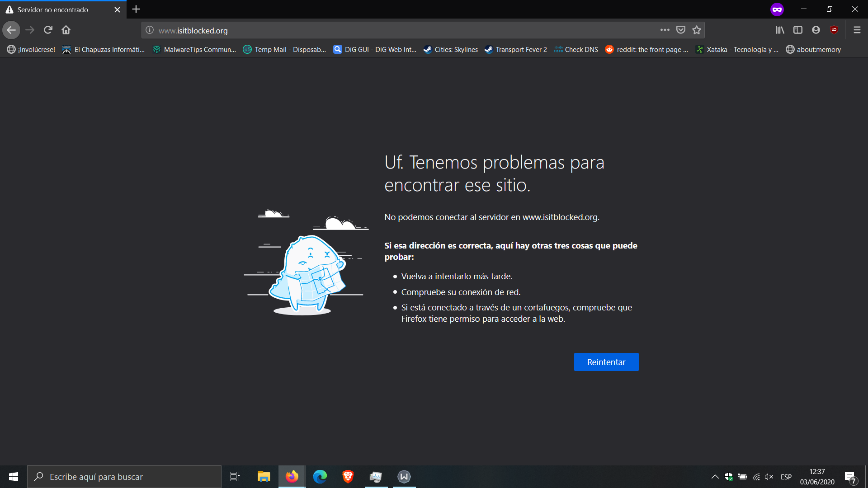The height and width of the screenshot is (488, 868).
Task: Open Firefox Account profile icon
Action: [816, 30]
